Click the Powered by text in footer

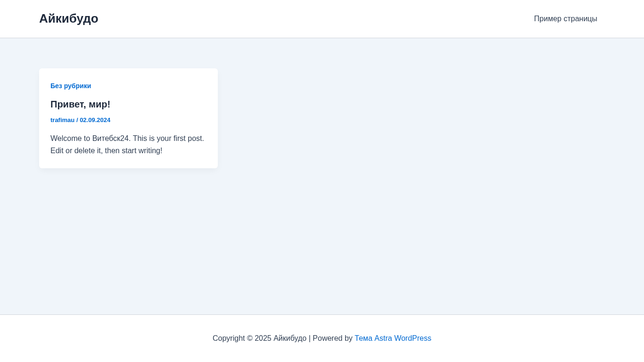[332, 338]
